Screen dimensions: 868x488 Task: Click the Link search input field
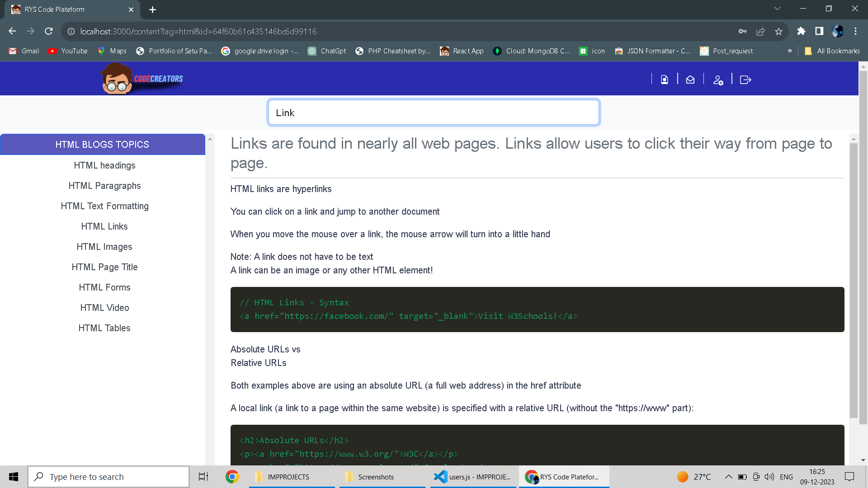click(433, 113)
